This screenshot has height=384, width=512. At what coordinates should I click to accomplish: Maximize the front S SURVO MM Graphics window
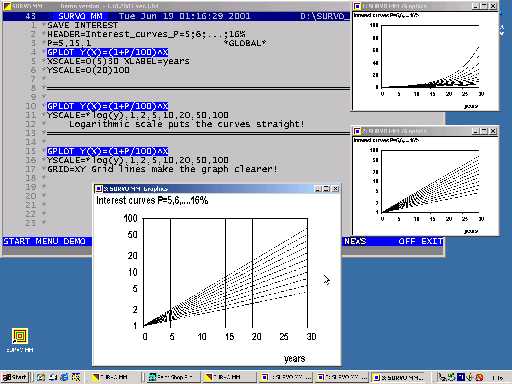[x=327, y=189]
